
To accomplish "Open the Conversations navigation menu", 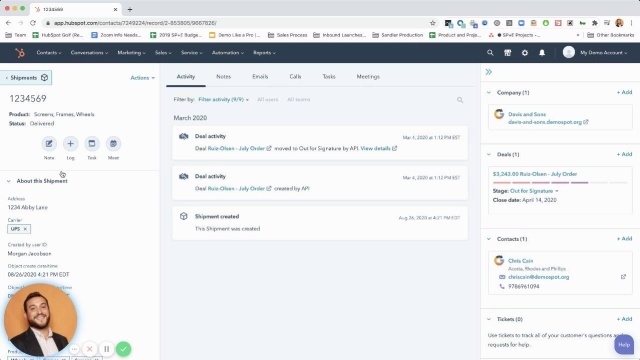I will coord(89,53).
